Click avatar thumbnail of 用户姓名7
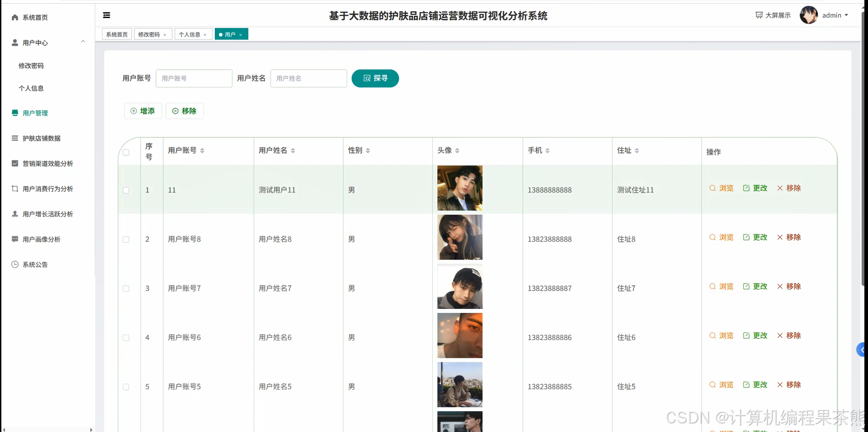Viewport: 868px width, 432px height. (x=460, y=287)
